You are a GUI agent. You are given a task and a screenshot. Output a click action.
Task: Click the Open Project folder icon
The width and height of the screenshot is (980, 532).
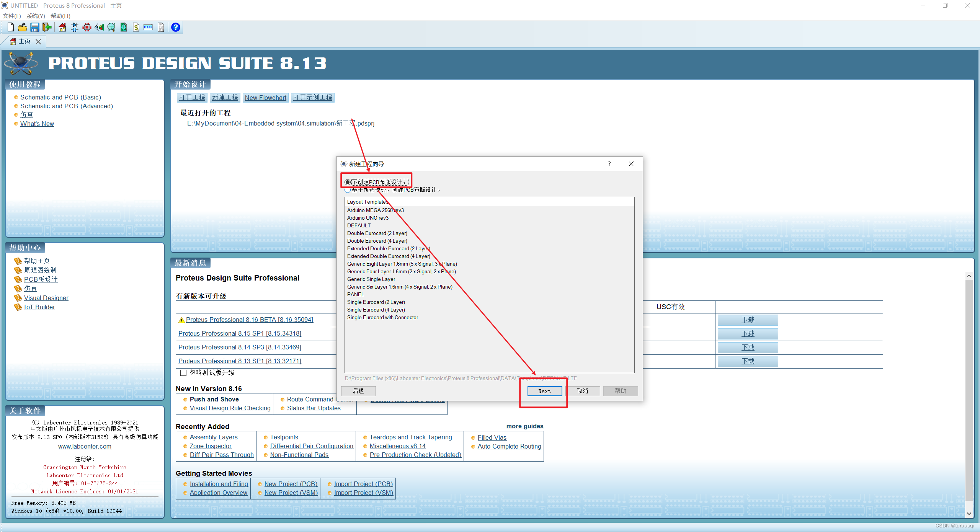[x=23, y=27]
